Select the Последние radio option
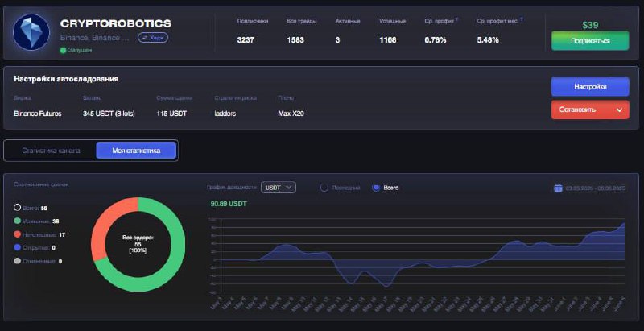The width and height of the screenshot is (644, 331). 324,188
